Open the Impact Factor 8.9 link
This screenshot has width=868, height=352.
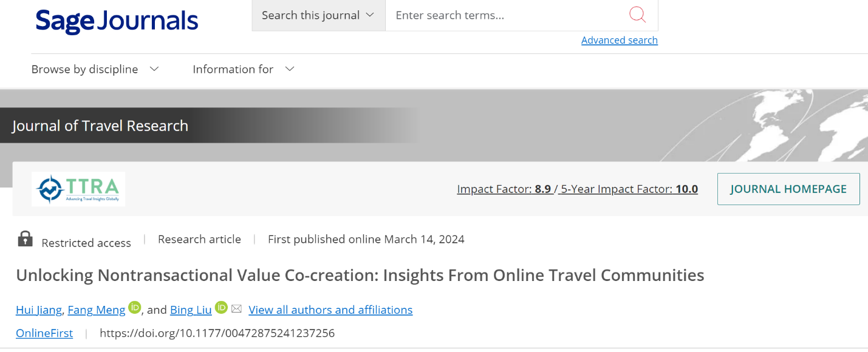pos(504,189)
